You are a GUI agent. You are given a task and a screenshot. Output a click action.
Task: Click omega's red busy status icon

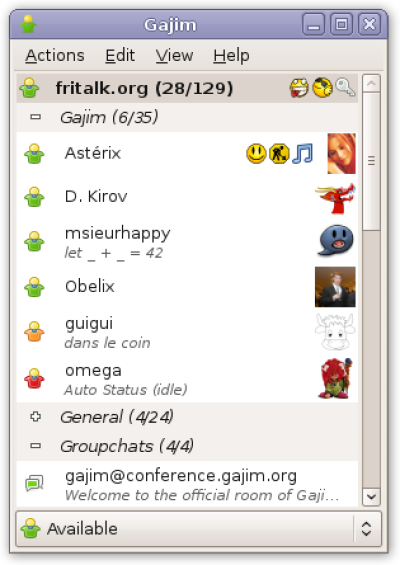click(x=34, y=378)
